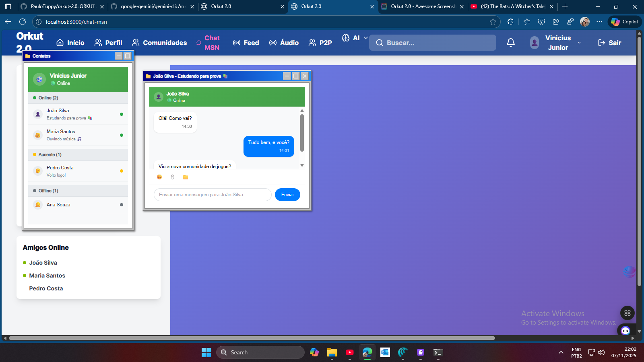The width and height of the screenshot is (644, 362).
Task: Click the page horizontal scrollbar
Action: 252,338
